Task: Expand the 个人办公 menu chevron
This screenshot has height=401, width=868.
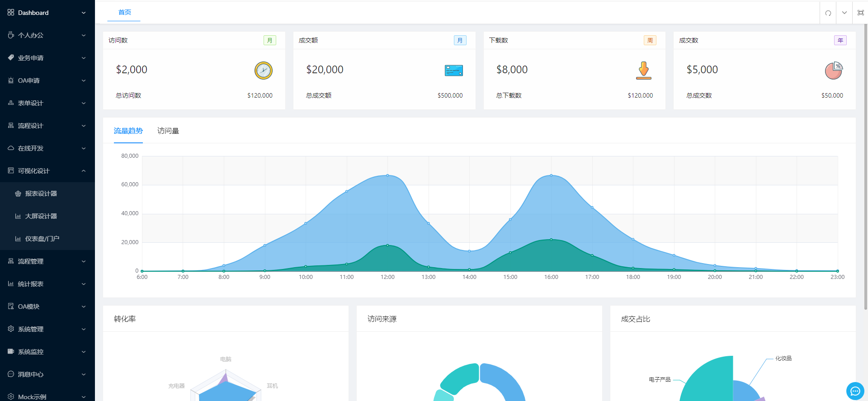Action: (x=84, y=35)
